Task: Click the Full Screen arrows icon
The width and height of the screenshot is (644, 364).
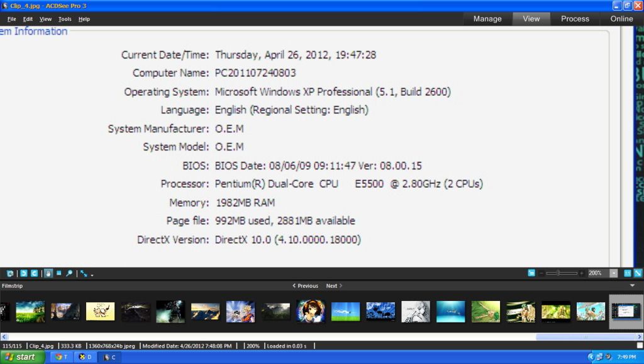Action: tap(84, 273)
